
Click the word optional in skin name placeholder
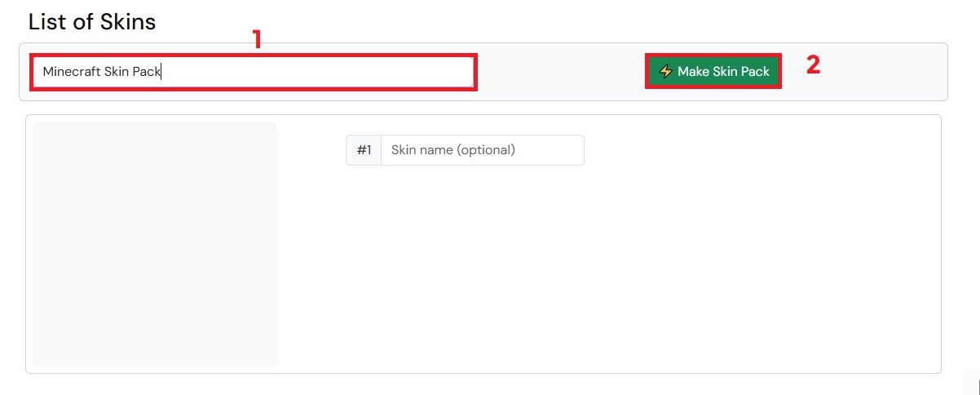[x=485, y=150]
